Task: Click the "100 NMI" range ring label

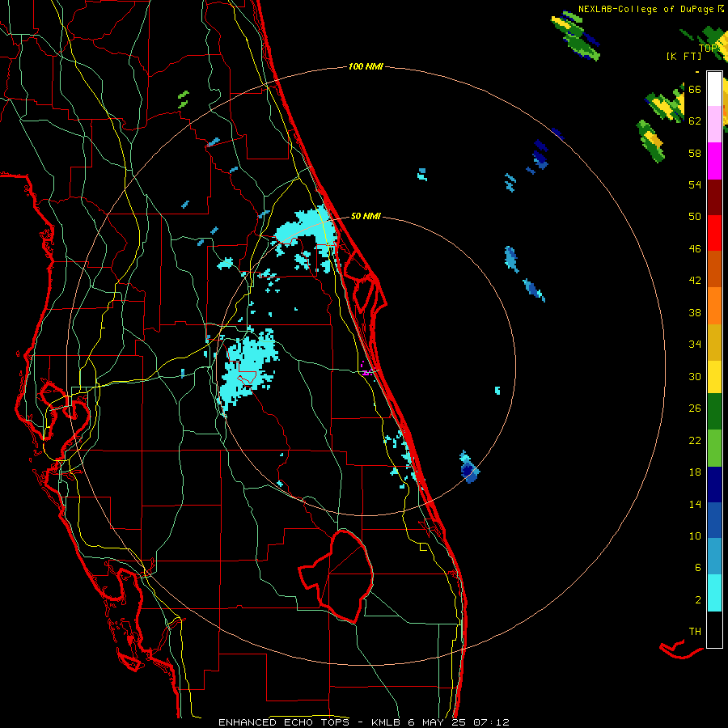Action: point(366,67)
